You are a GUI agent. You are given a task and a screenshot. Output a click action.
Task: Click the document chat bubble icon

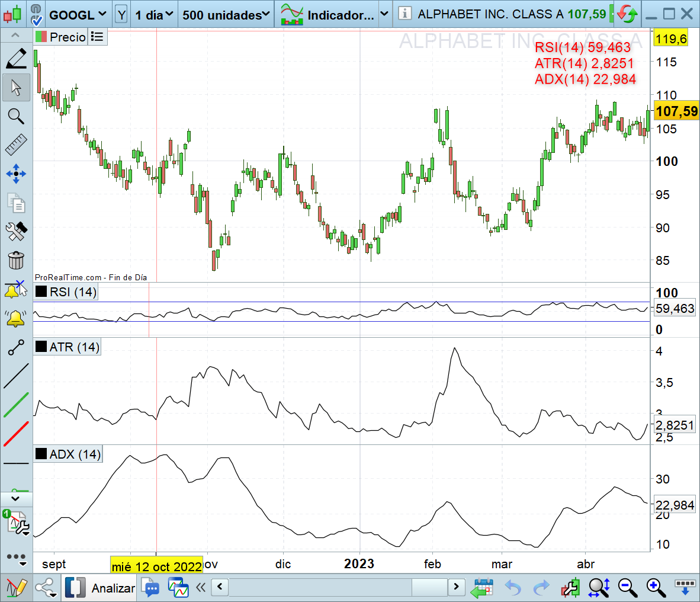(150, 587)
